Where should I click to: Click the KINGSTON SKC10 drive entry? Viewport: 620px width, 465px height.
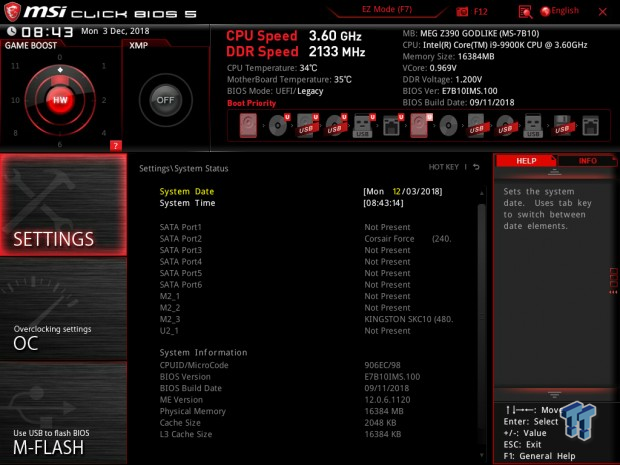pyautogui.click(x=408, y=319)
